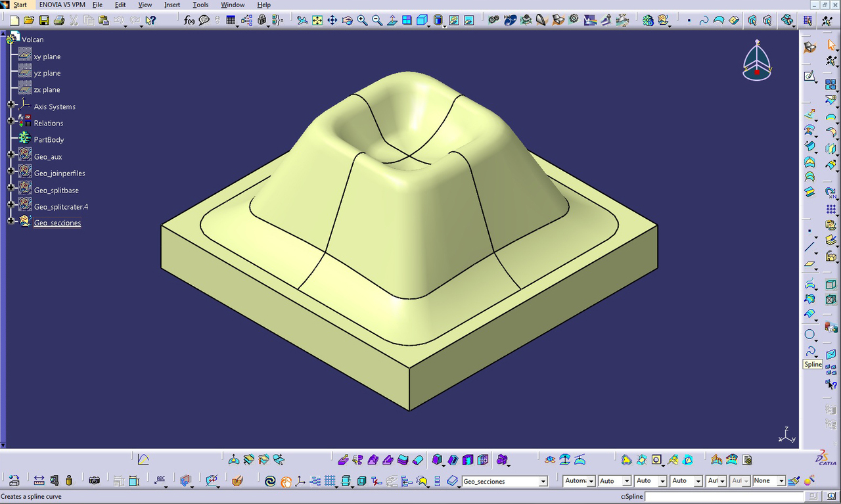Click the Sketcher icon in right toolbar
The image size is (841, 504).
pyautogui.click(x=810, y=76)
